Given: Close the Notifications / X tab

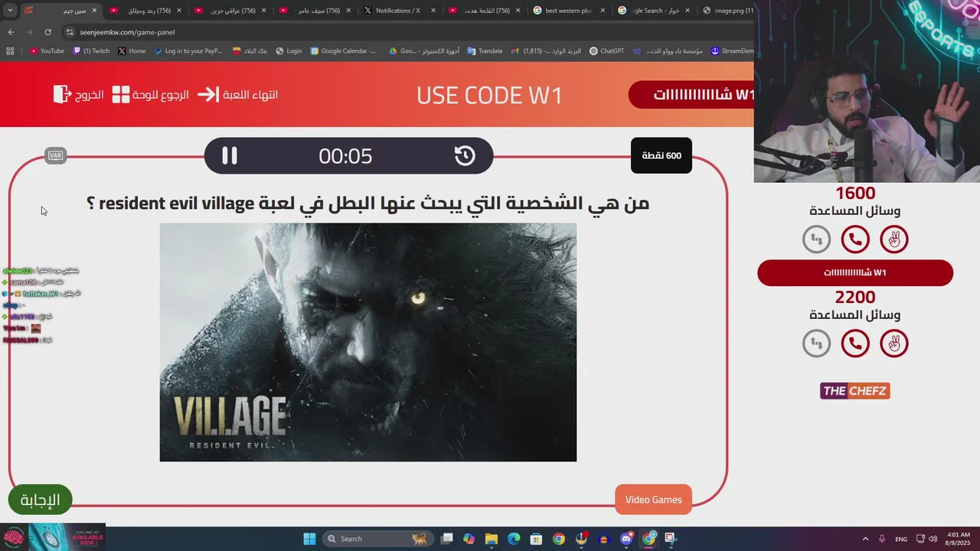Looking at the screenshot, I should [x=433, y=11].
